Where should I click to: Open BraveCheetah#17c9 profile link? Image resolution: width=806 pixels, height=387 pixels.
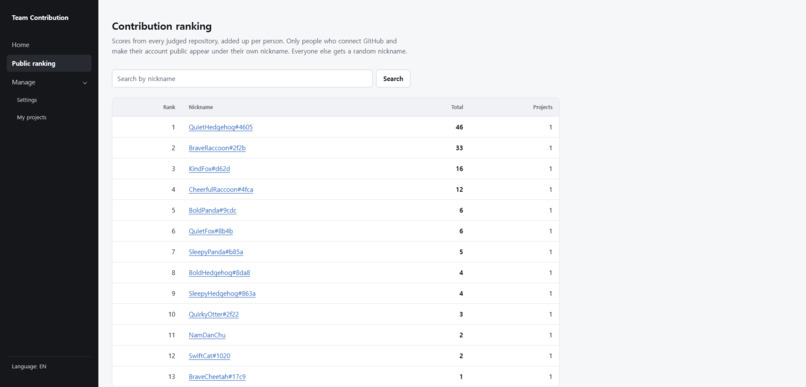pyautogui.click(x=217, y=377)
